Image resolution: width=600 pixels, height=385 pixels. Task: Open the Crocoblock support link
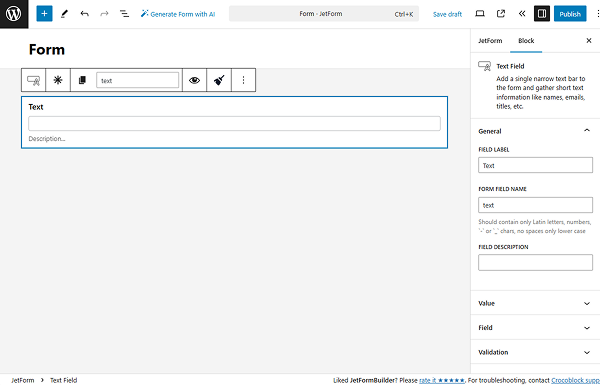pos(576,380)
